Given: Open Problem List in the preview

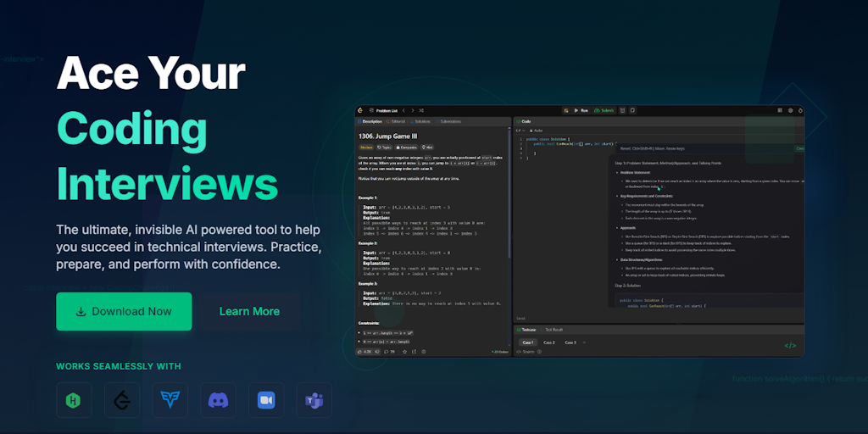Looking at the screenshot, I should click(384, 111).
